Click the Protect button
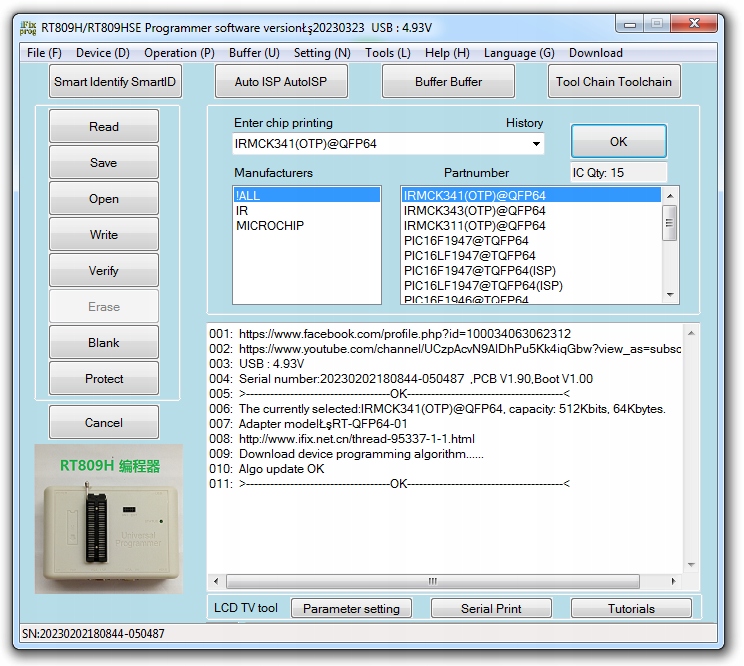744x666 pixels. [x=104, y=379]
